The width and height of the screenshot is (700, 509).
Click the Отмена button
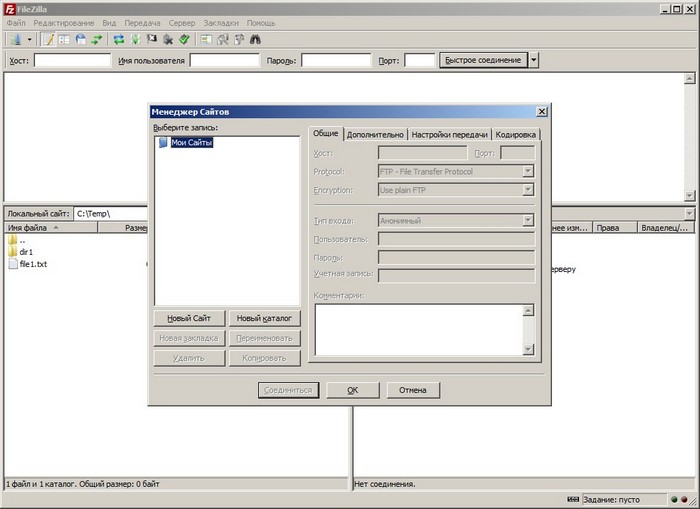(412, 390)
